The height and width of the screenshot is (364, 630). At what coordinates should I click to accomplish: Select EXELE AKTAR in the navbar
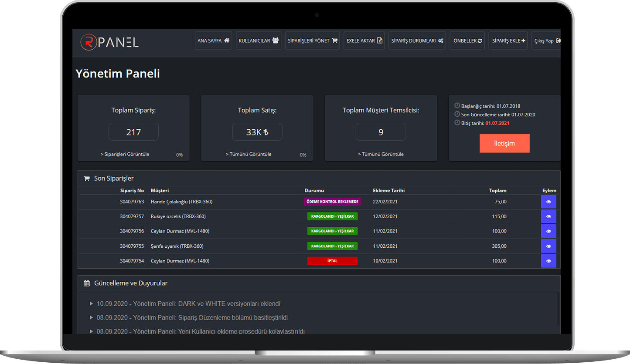[364, 40]
